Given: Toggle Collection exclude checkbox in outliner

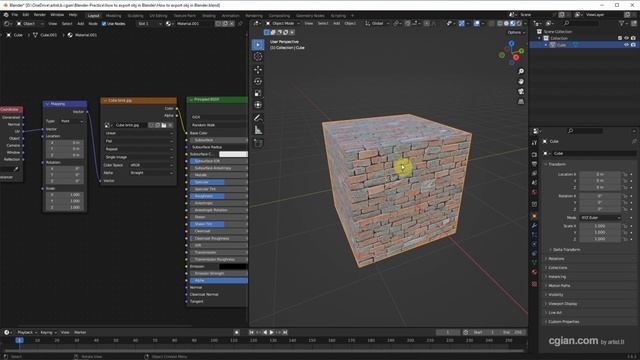Looking at the screenshot, I should (620, 38).
